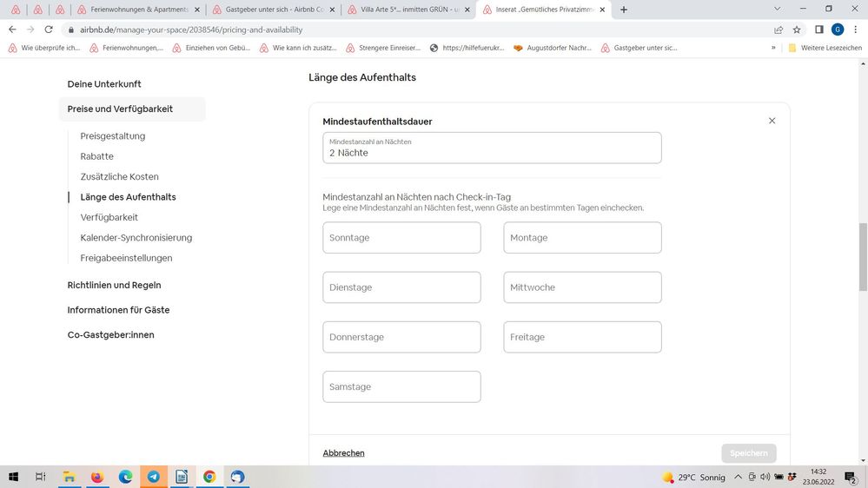Image resolution: width=868 pixels, height=488 pixels.
Task: Open the share page icon in address bar
Action: [778, 30]
